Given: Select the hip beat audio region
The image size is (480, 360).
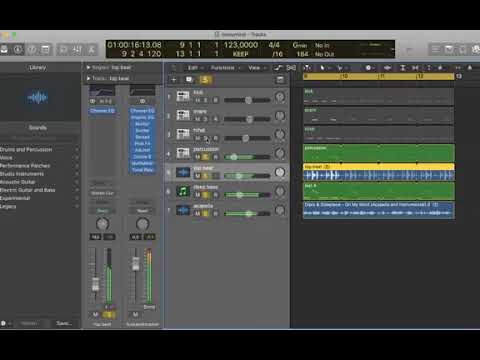Looking at the screenshot, I should (379, 172).
